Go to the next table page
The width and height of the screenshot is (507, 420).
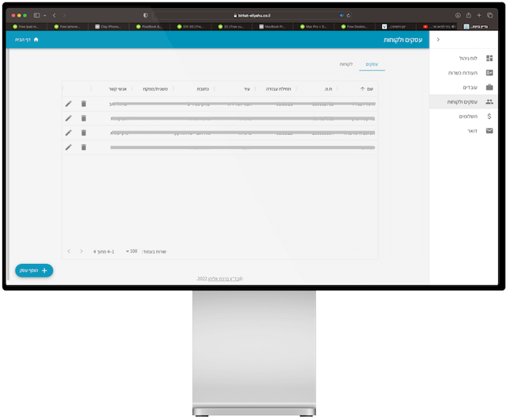70,251
